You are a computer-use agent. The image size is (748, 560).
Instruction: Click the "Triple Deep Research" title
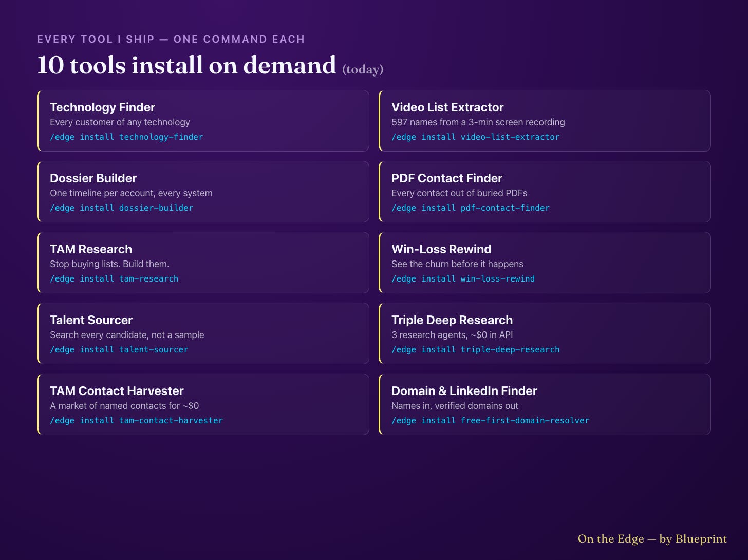point(452,320)
